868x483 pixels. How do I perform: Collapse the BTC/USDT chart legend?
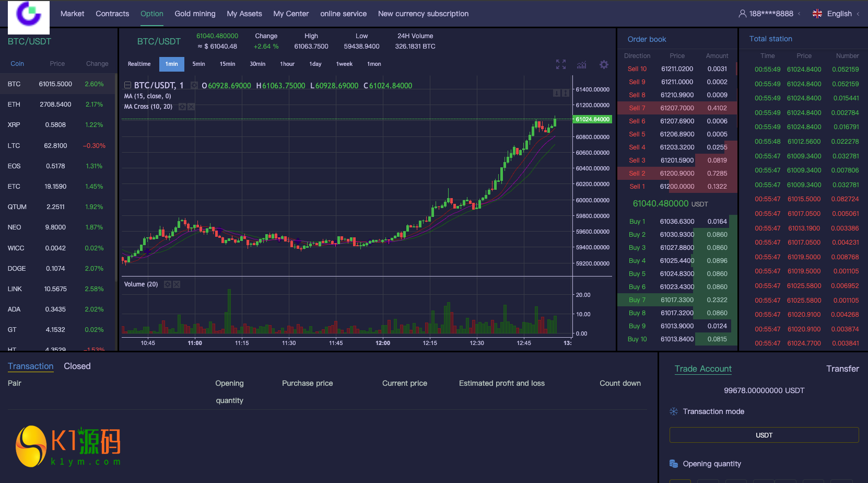click(127, 85)
